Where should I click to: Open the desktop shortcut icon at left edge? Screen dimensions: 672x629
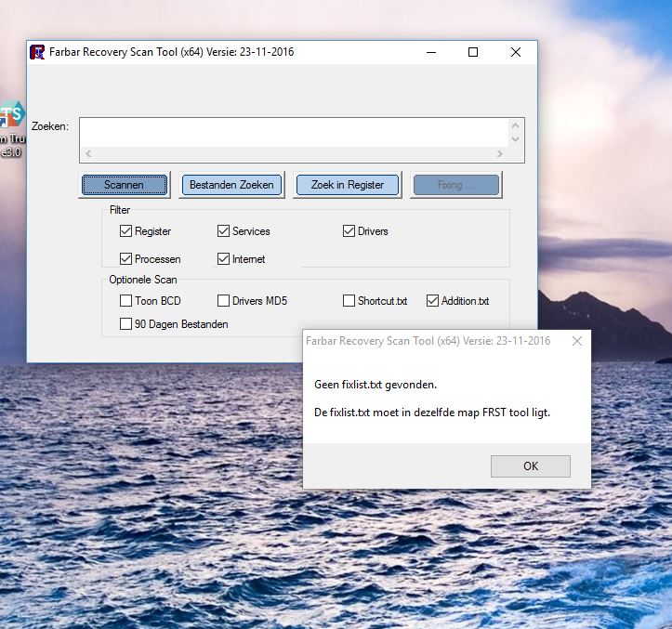11,128
